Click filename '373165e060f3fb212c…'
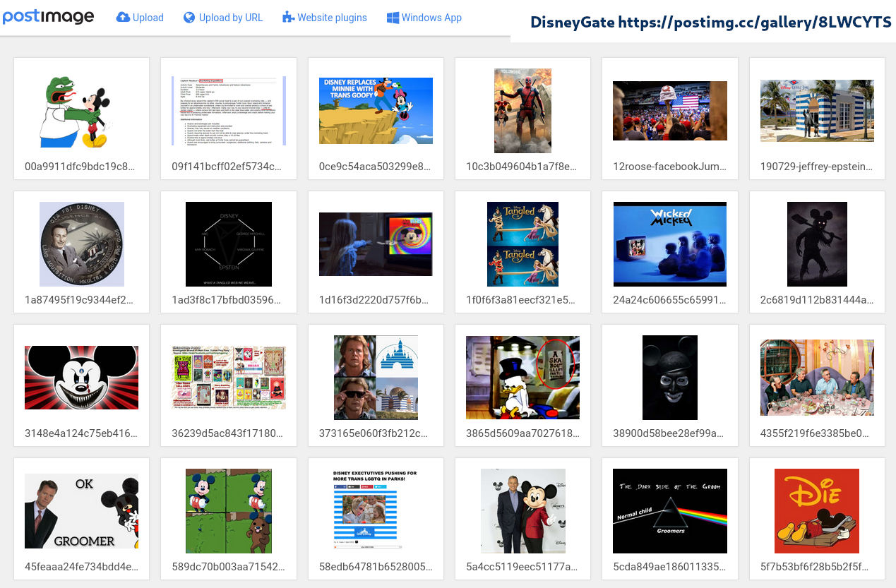Image resolution: width=896 pixels, height=588 pixels. point(374,433)
